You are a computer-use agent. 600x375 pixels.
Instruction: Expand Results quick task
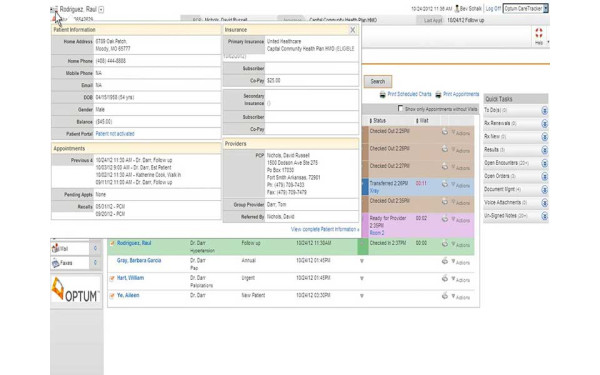[x=544, y=150]
